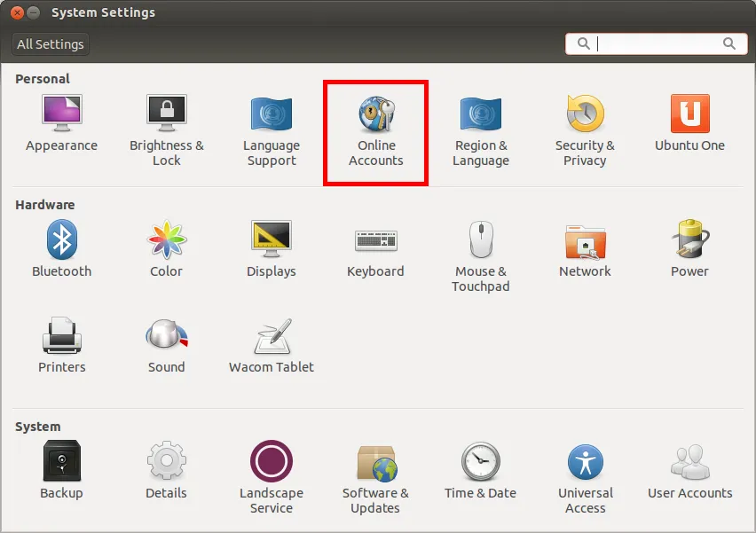
Task: Open Sound settings
Action: [x=166, y=345]
